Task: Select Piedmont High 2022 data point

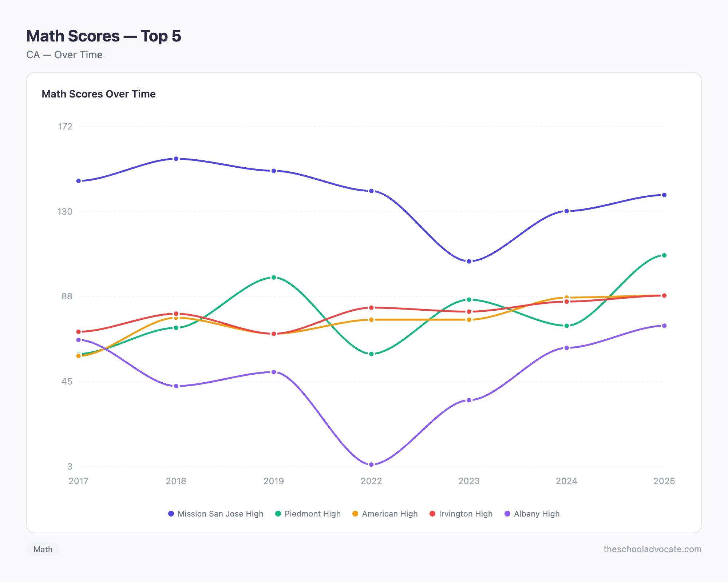Action: click(371, 354)
